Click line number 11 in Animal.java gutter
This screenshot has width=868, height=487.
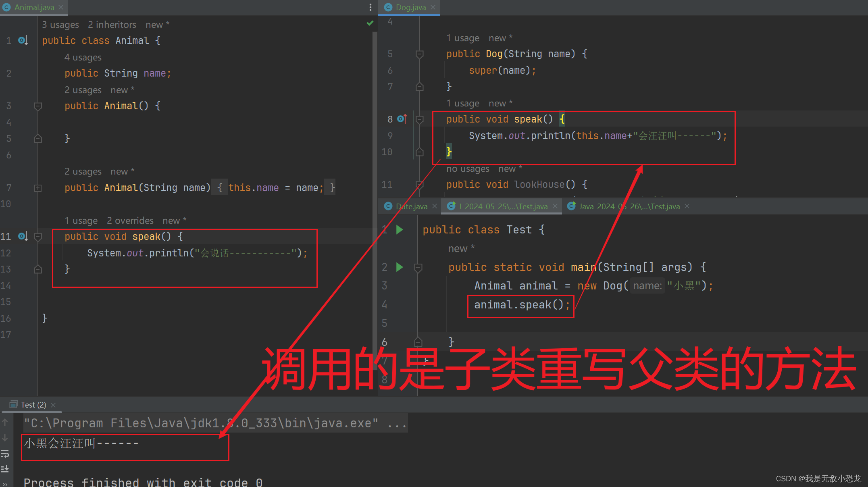(x=6, y=237)
